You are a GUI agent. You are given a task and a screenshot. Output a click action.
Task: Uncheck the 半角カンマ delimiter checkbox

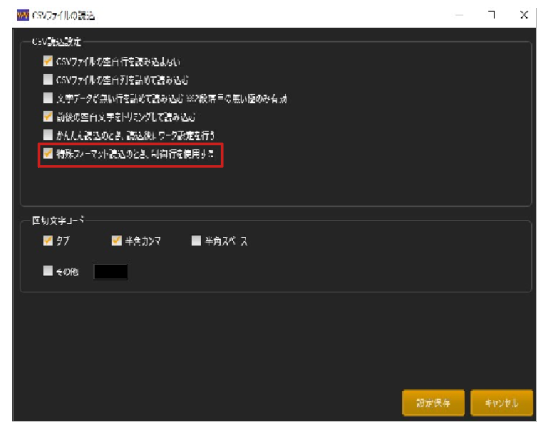point(117,241)
